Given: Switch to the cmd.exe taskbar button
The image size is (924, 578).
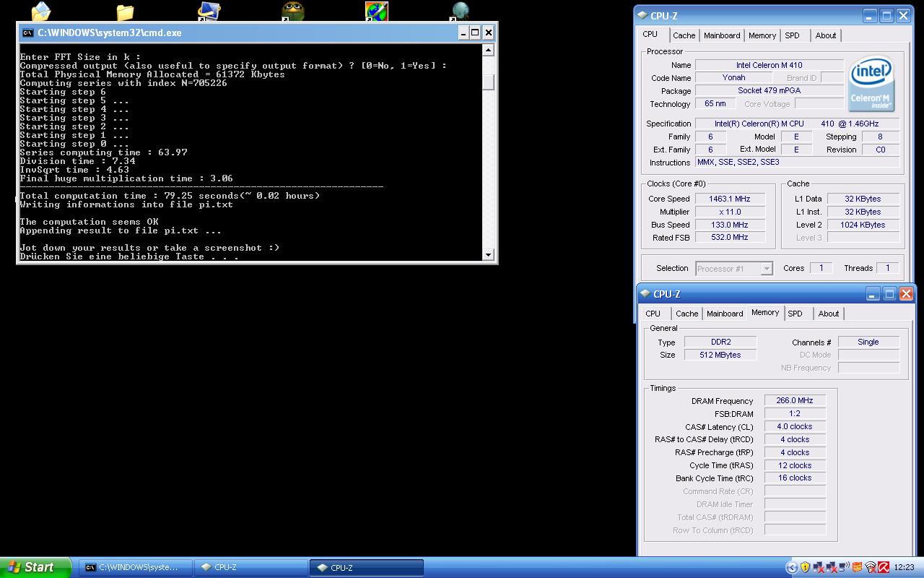Looking at the screenshot, I should (135, 568).
